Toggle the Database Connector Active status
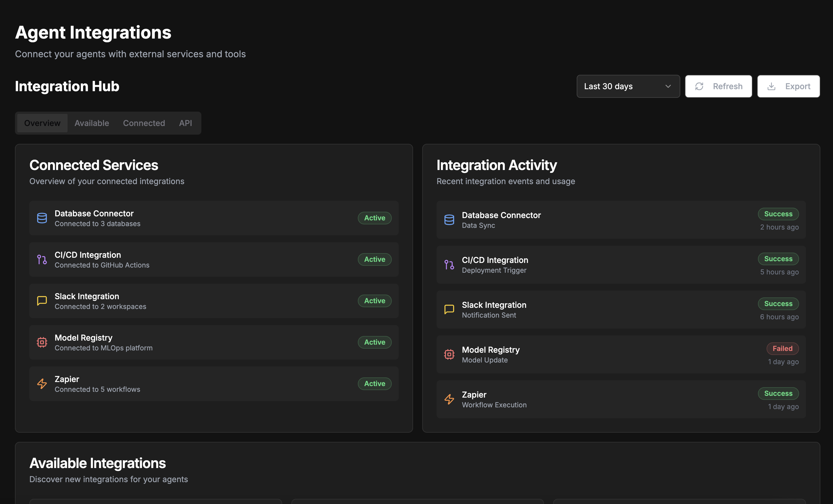833x504 pixels. click(x=374, y=218)
